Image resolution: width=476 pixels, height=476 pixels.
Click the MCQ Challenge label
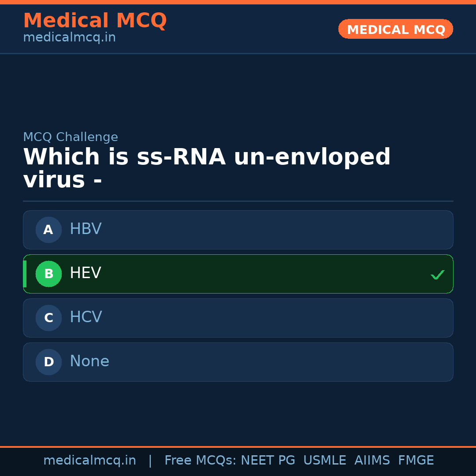coord(71,137)
